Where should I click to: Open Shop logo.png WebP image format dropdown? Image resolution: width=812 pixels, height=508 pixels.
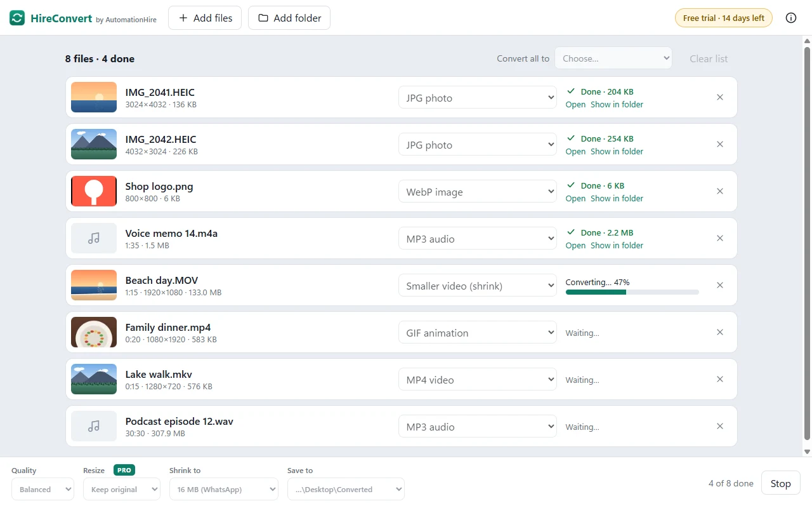click(x=478, y=192)
